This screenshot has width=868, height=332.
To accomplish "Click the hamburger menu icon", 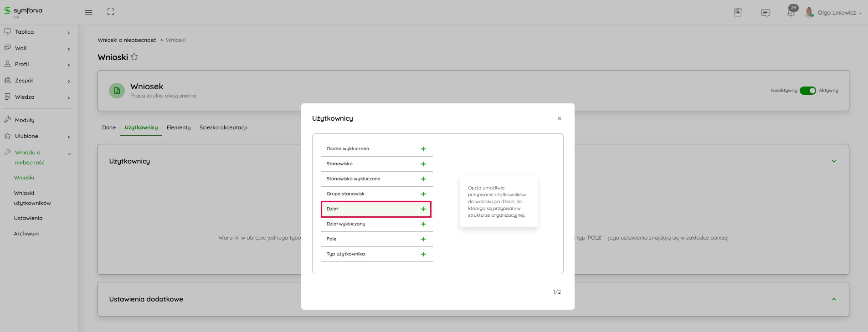I will pyautogui.click(x=88, y=12).
